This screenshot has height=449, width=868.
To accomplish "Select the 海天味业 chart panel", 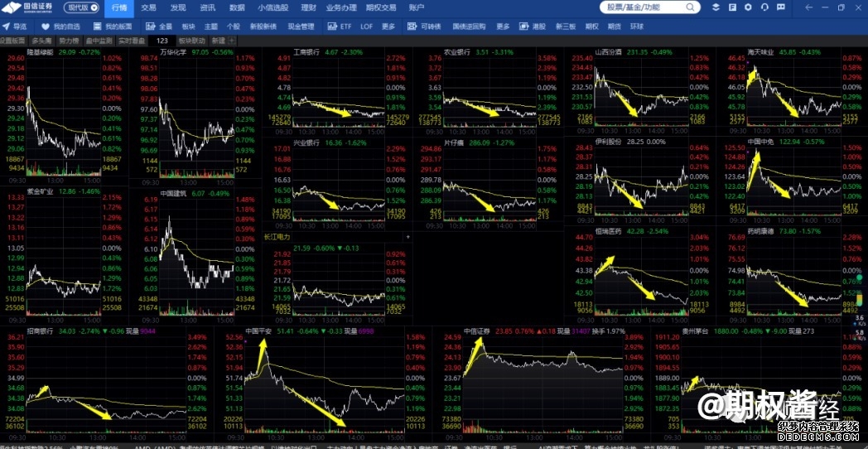I will click(792, 92).
